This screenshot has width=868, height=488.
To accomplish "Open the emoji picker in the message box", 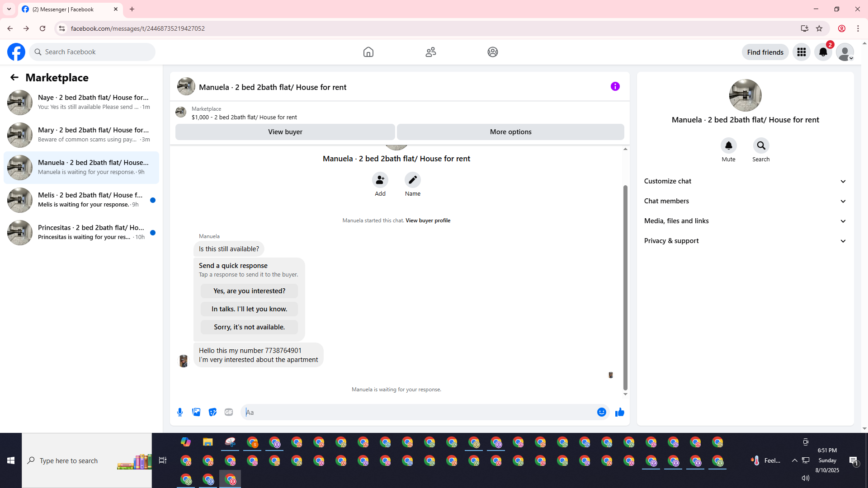I will 601,412.
